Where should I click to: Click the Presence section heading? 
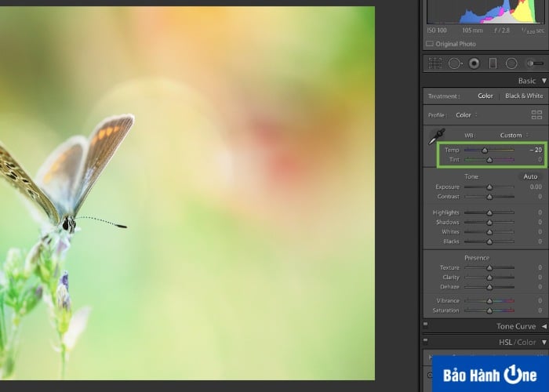pyautogui.click(x=477, y=258)
